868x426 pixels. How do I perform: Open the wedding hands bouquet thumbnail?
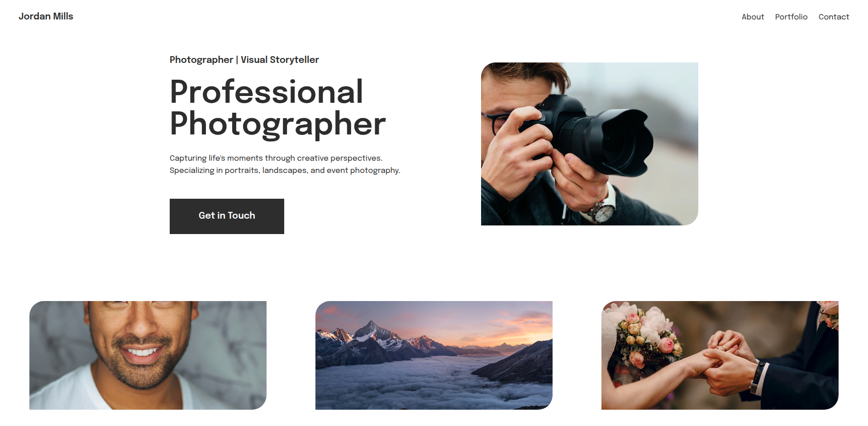tap(720, 355)
